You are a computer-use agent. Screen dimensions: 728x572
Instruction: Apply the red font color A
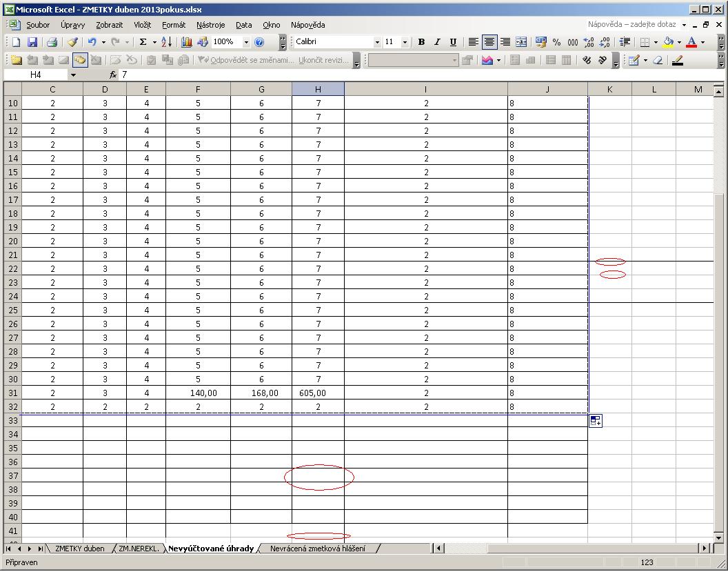point(691,42)
